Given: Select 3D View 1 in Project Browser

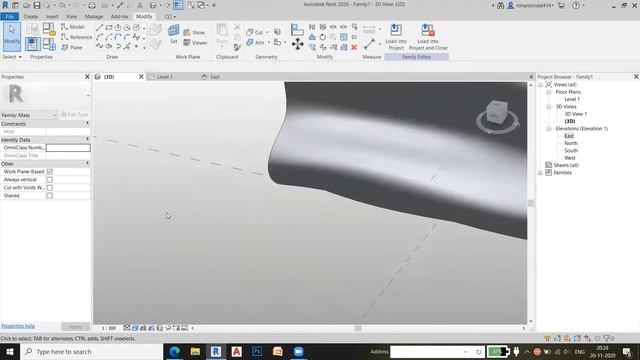Looking at the screenshot, I should (x=576, y=114).
